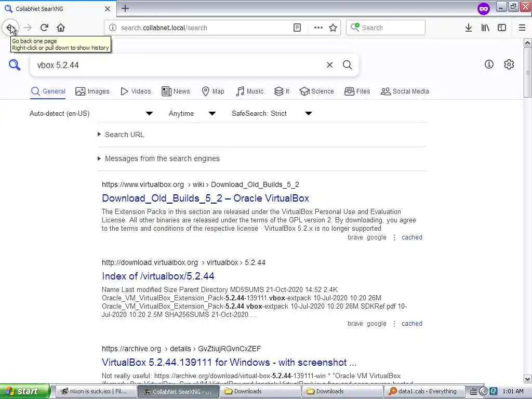The width and height of the screenshot is (532, 399).
Task: Open the downloads arrow in toolbar
Action: pyautogui.click(x=469, y=28)
